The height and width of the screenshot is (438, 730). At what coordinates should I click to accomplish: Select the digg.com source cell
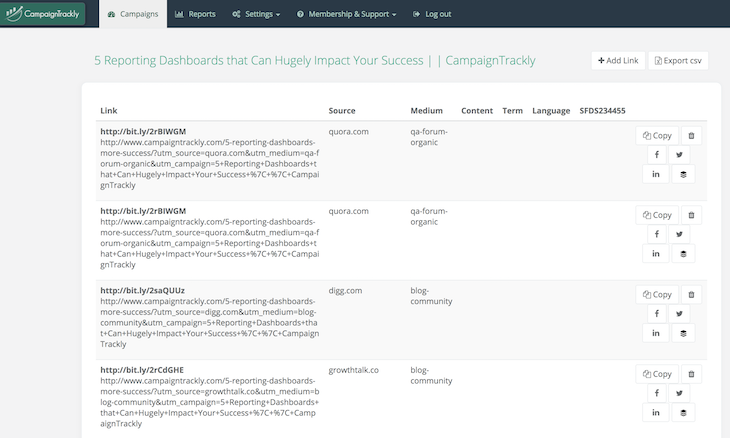(x=345, y=290)
